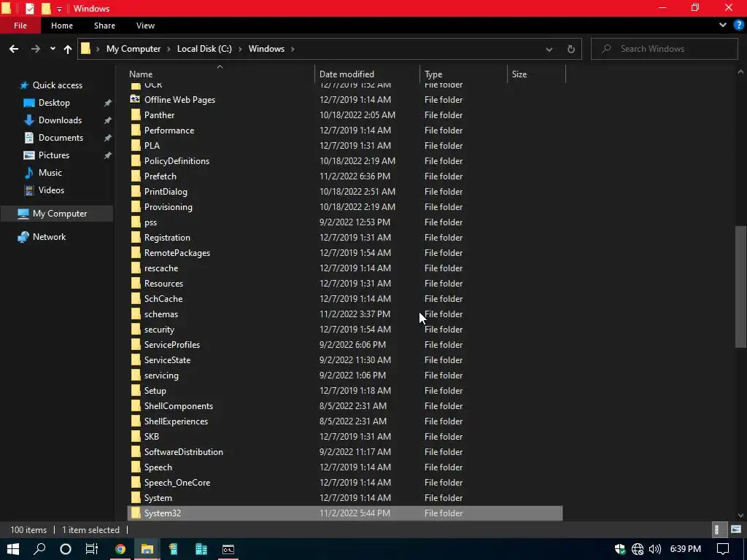
Task: Select the Prefetch folder icon
Action: [x=135, y=176]
